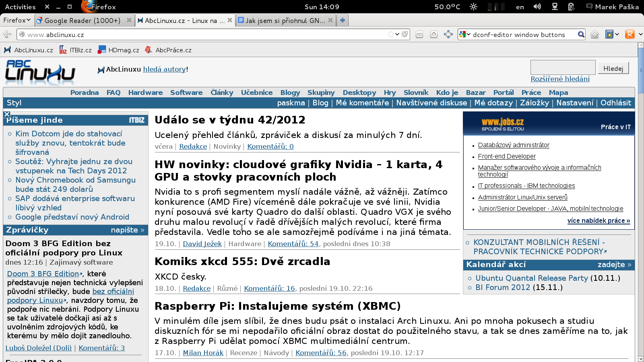Image resolution: width=644 pixels, height=362 pixels.
Task: Open the URL history dropdown arrow
Action: tap(397, 35)
